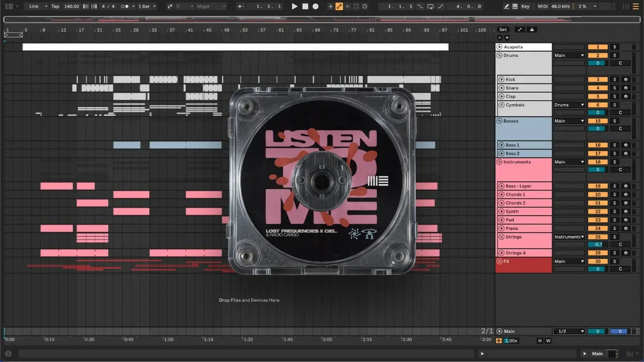Toggle the Key mapping mode

(525, 6)
